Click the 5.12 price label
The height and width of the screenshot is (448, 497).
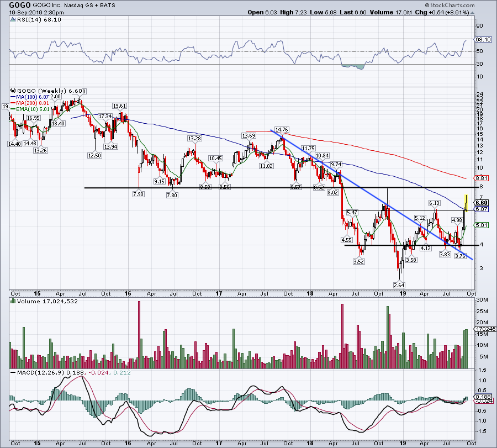(x=420, y=218)
